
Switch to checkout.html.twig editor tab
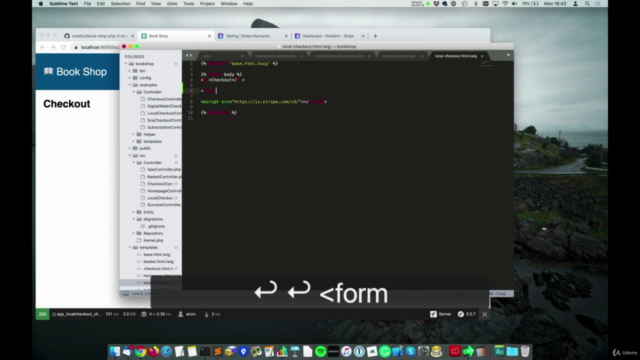(x=398, y=56)
